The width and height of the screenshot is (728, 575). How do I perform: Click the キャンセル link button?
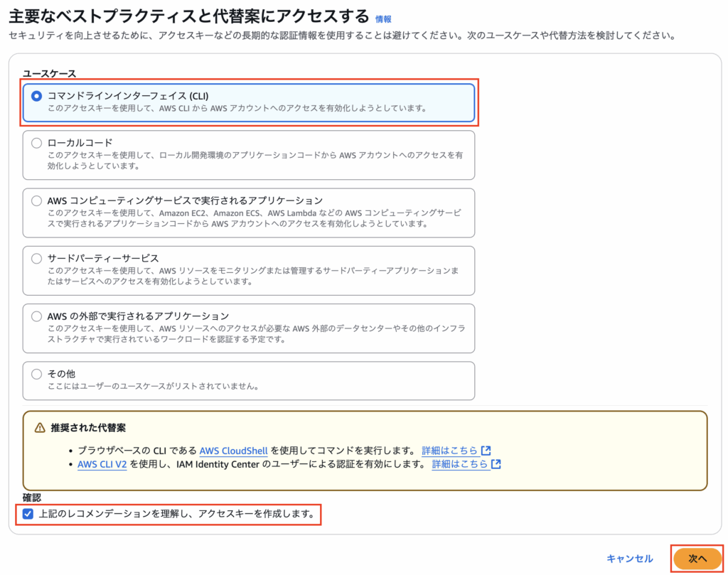pyautogui.click(x=630, y=559)
